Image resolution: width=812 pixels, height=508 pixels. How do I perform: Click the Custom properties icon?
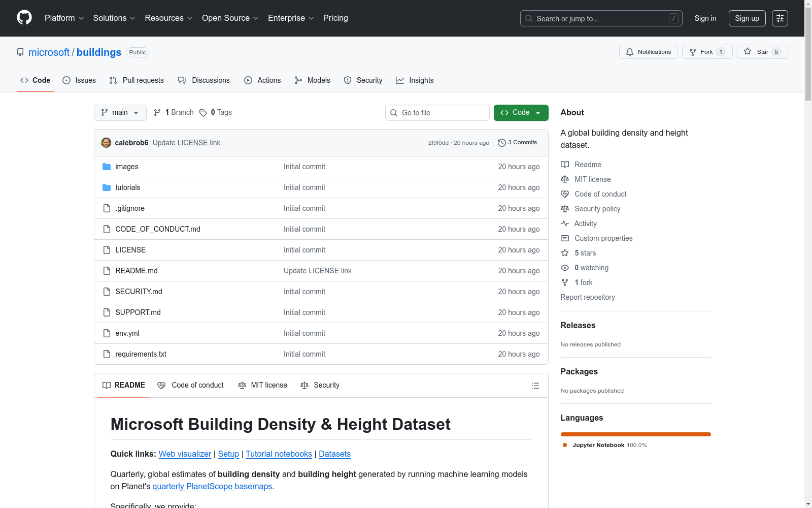pyautogui.click(x=565, y=238)
